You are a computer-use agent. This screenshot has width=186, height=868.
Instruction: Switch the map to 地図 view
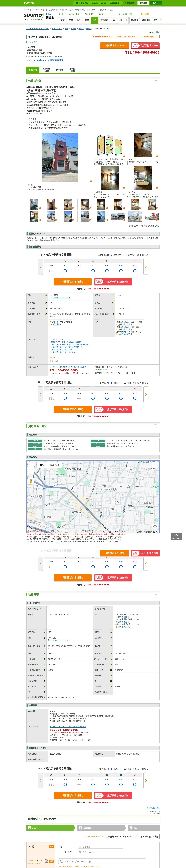point(42,465)
